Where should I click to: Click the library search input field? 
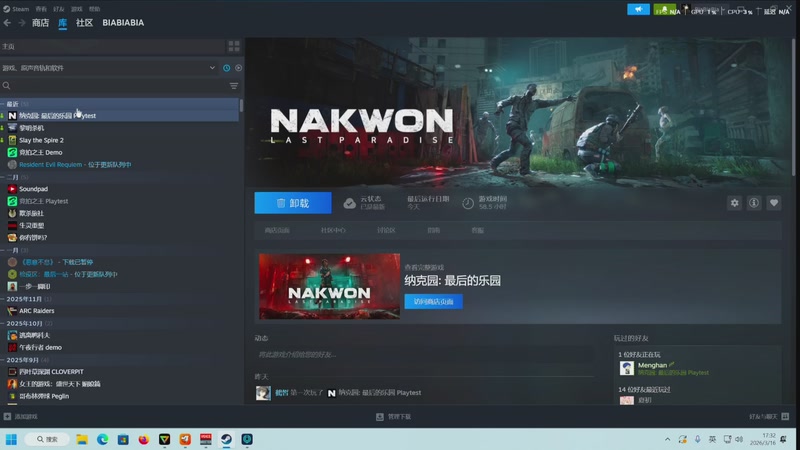pyautogui.click(x=119, y=86)
